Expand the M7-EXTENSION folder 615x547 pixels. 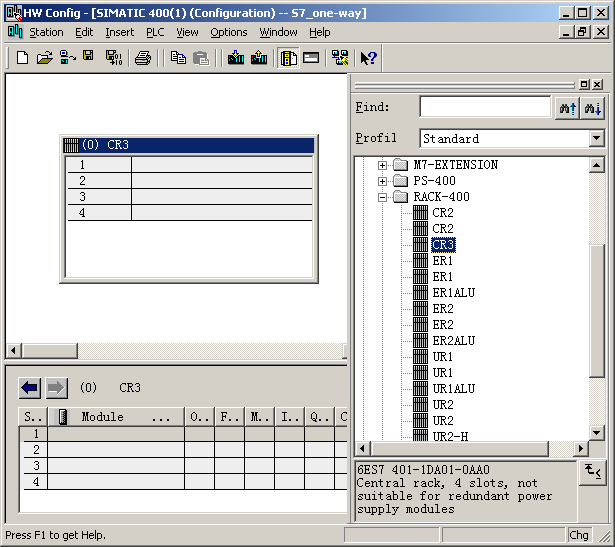pos(382,165)
